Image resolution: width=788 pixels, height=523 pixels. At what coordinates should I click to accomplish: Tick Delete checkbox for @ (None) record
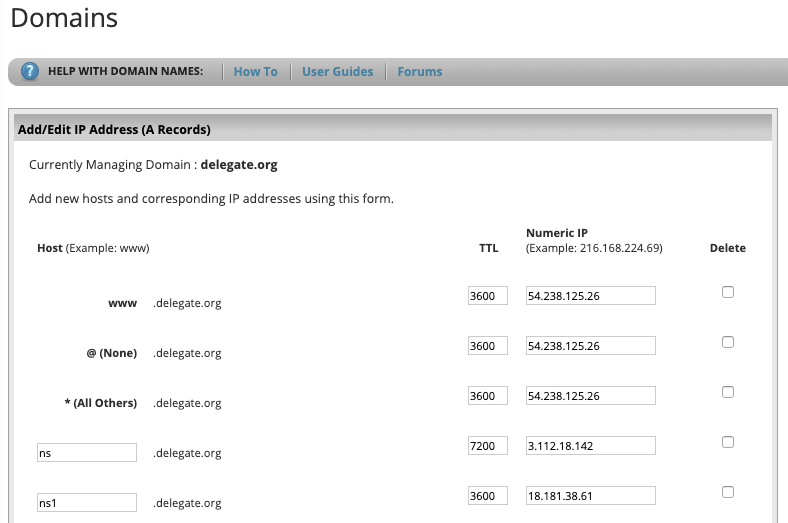pos(728,342)
